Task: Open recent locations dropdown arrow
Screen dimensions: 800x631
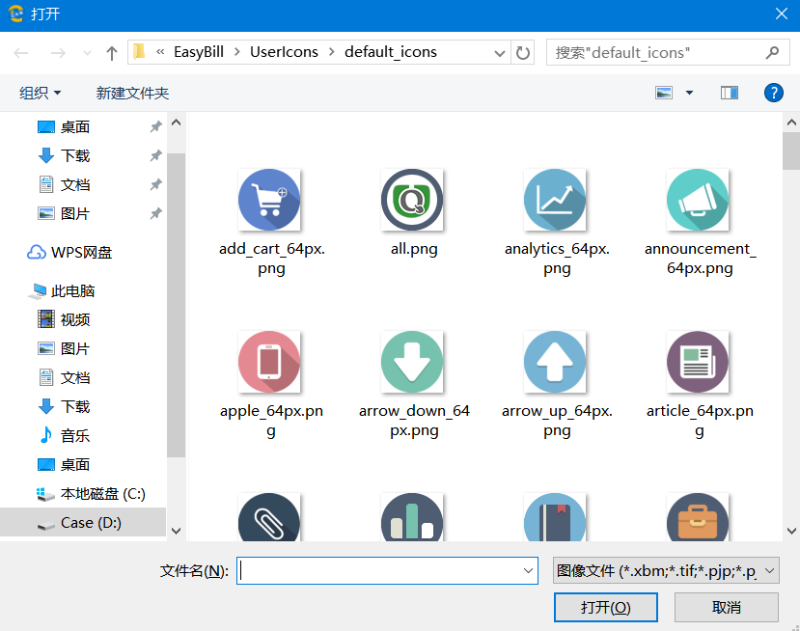Action: (87, 53)
